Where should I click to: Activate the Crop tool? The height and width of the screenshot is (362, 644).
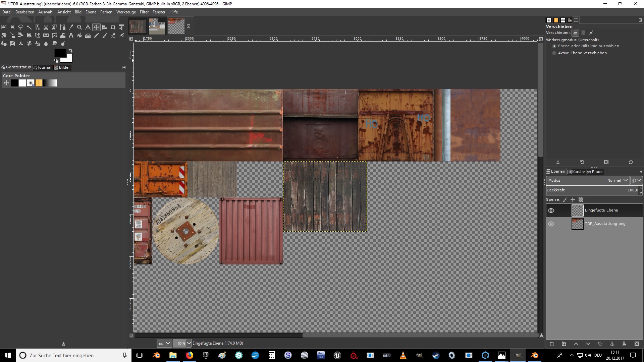click(x=113, y=27)
